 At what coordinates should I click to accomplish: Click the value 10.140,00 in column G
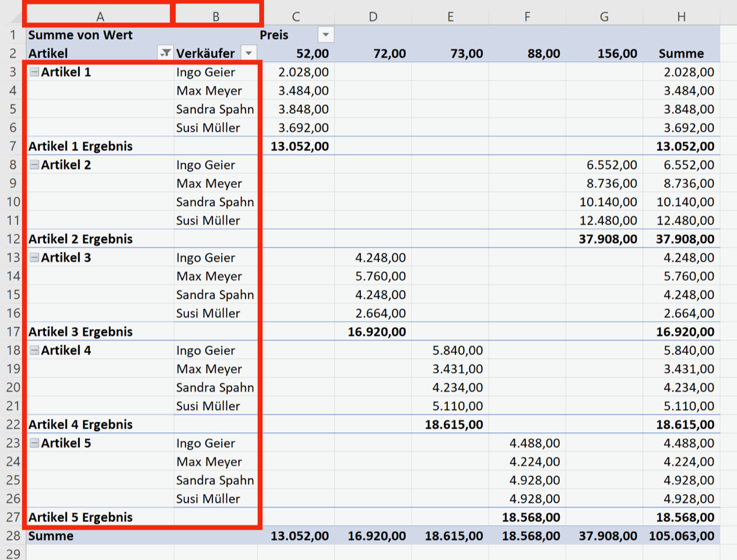[x=604, y=202]
